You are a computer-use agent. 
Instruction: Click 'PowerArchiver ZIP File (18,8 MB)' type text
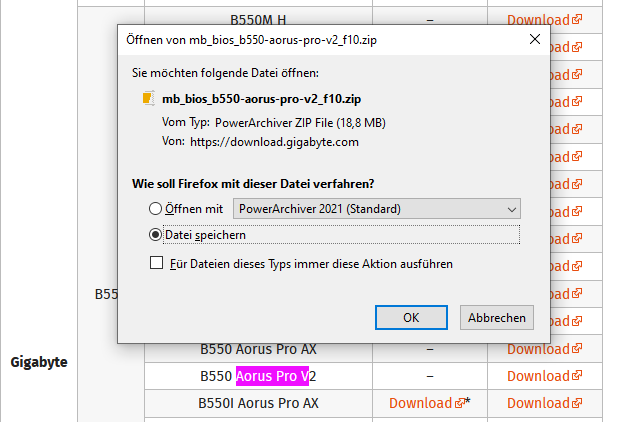300,123
